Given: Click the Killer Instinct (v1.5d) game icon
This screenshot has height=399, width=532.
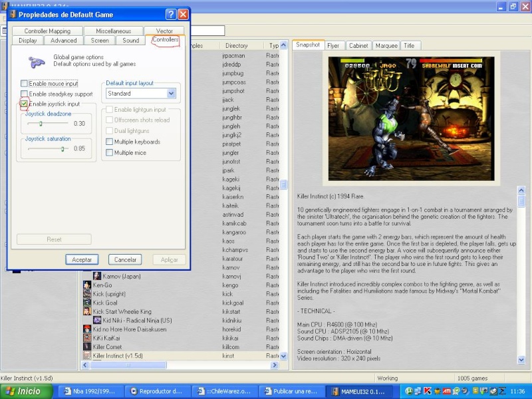Looking at the screenshot, I should point(87,356).
